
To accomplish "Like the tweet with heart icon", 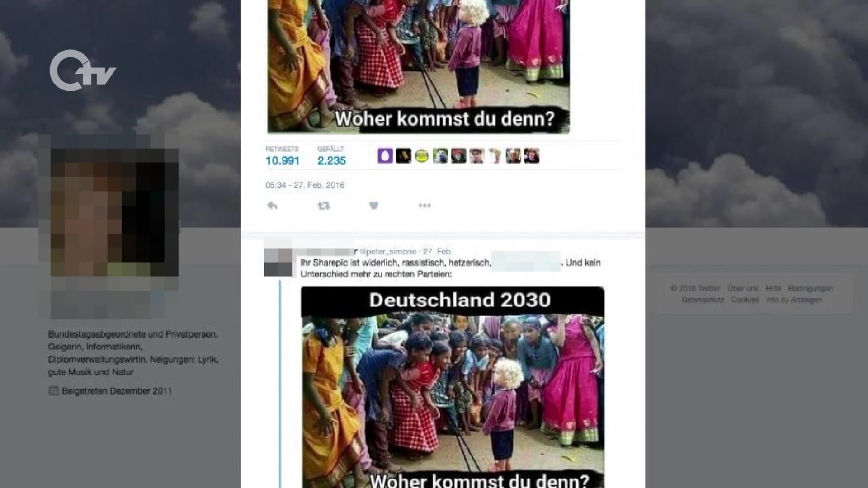I will click(x=373, y=206).
